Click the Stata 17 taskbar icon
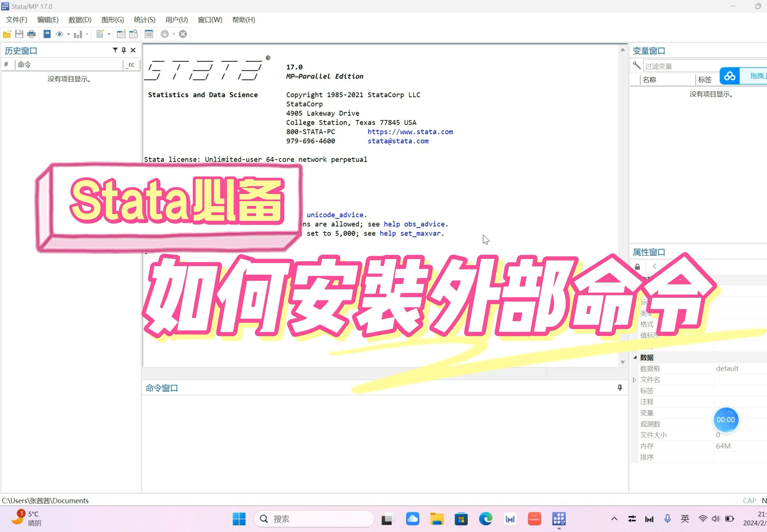767x532 pixels. [x=559, y=519]
